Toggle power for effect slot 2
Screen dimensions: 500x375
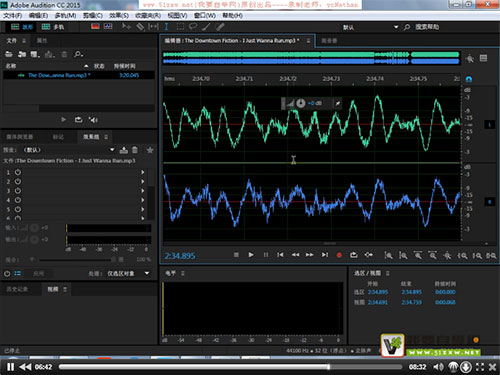tap(18, 182)
